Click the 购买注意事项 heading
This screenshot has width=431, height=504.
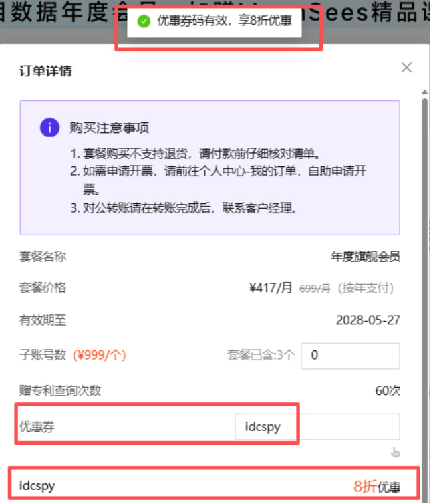[x=110, y=128]
